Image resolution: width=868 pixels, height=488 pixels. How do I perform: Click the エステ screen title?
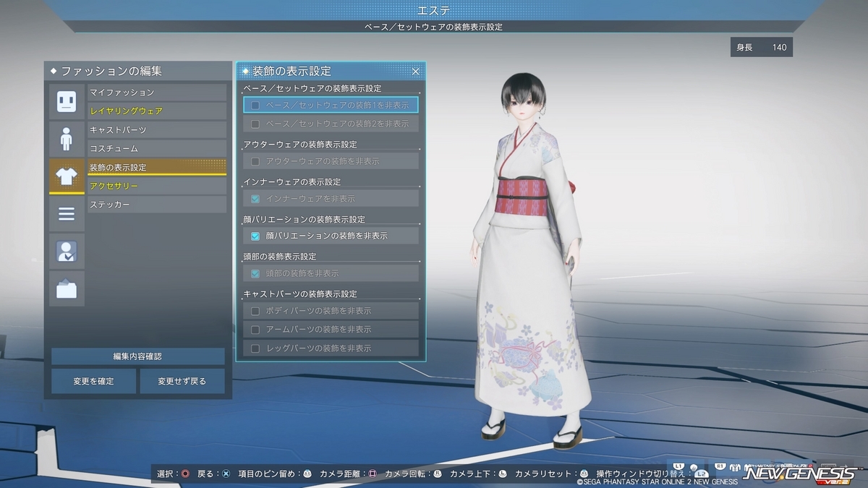[x=433, y=10]
